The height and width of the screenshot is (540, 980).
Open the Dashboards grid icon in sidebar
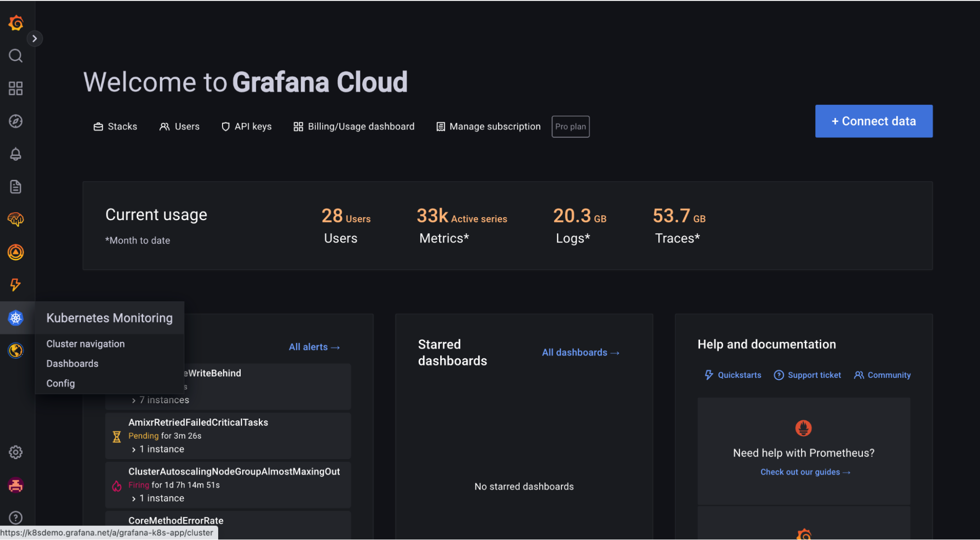point(16,89)
